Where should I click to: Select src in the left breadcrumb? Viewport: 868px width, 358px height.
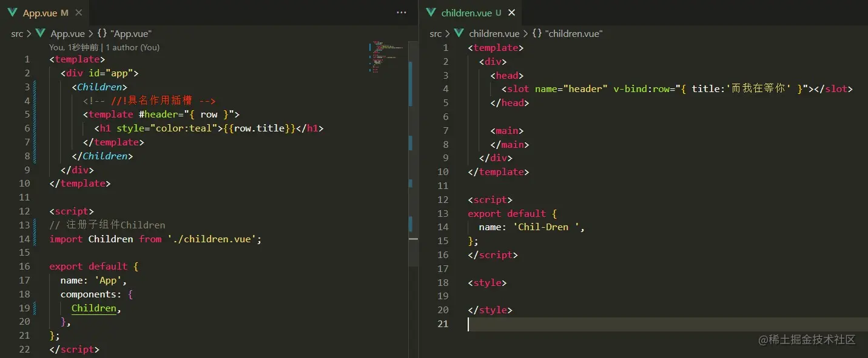pos(17,34)
